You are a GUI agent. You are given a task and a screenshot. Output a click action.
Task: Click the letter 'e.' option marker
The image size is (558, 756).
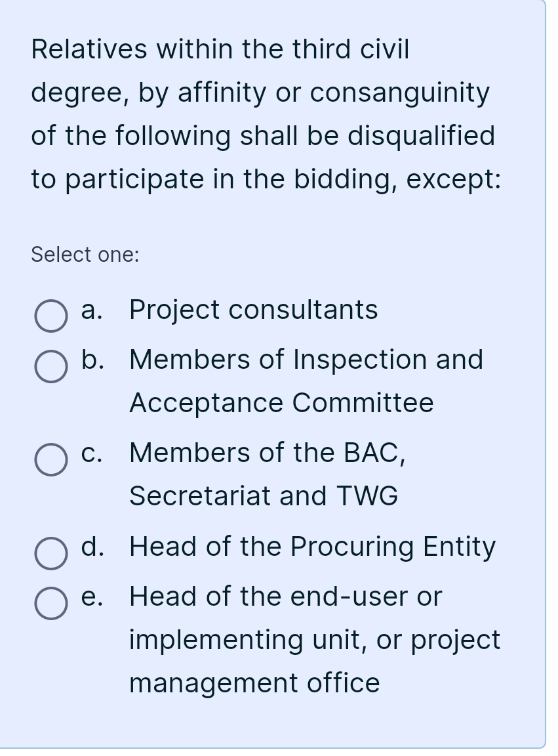(92, 597)
